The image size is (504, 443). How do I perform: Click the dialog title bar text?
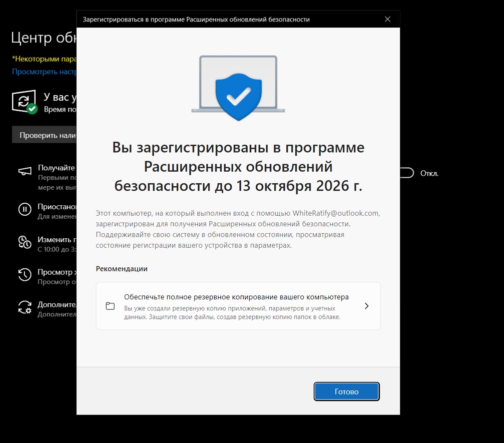click(196, 20)
